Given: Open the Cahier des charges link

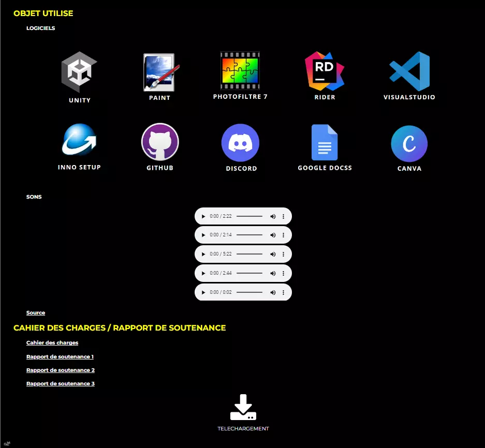Looking at the screenshot, I should click(52, 342).
